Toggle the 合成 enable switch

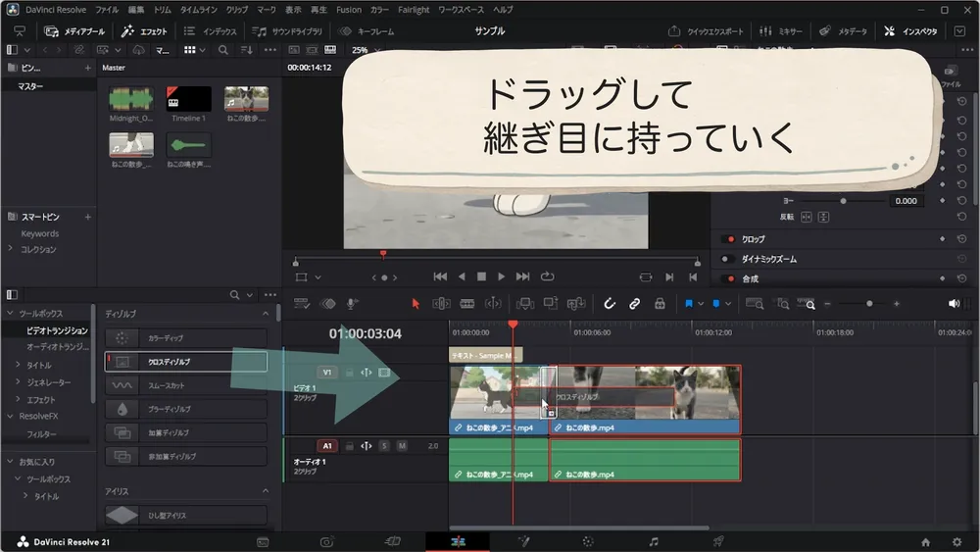click(x=728, y=278)
